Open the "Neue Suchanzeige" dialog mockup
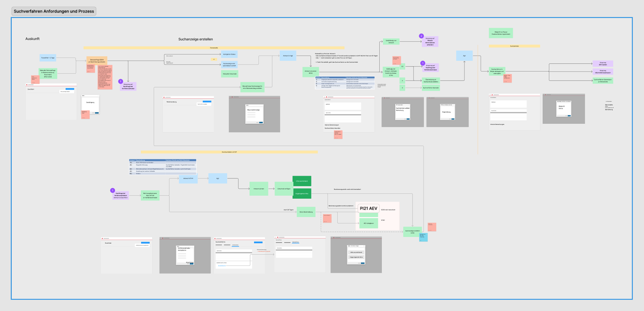Screen dimensions: 644x311 254,114
